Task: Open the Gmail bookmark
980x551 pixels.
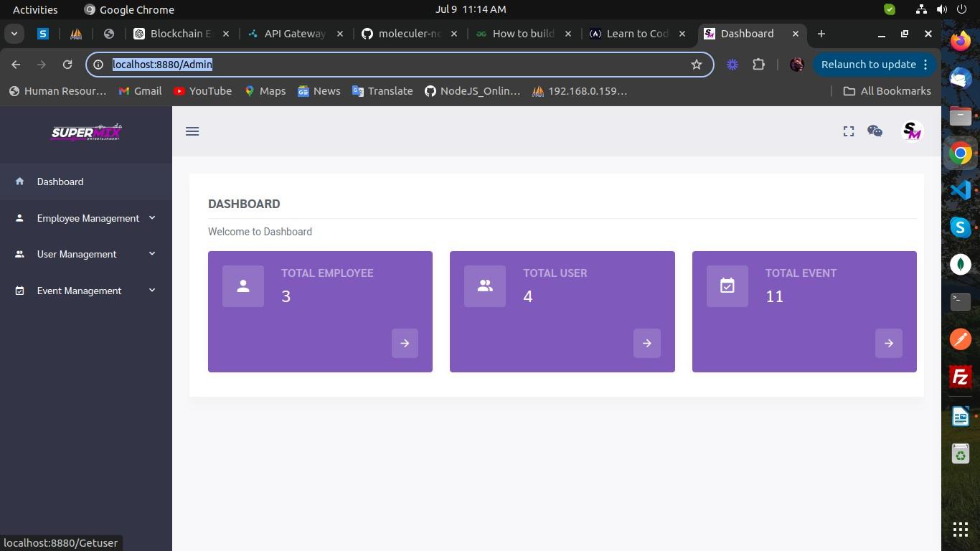Action: (140, 91)
